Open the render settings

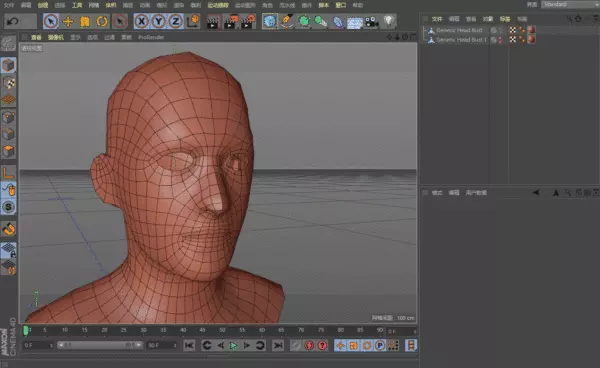(x=248, y=21)
